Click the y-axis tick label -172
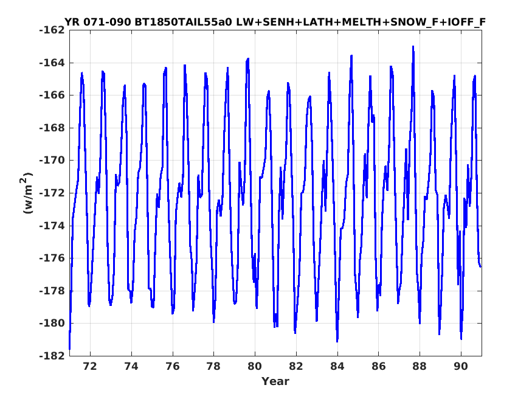The image size is (532, 399). tap(52, 193)
